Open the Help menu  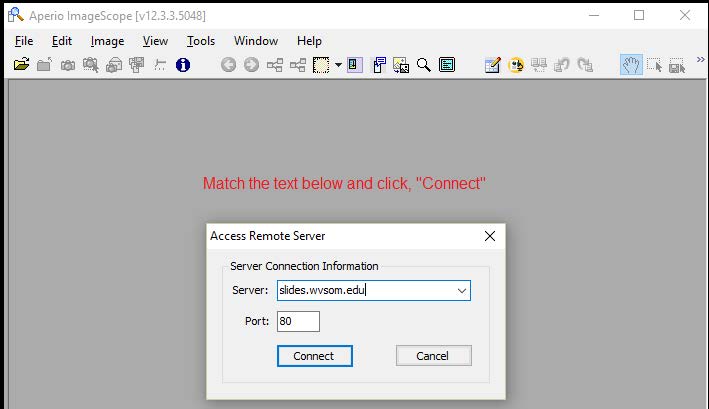pos(309,41)
